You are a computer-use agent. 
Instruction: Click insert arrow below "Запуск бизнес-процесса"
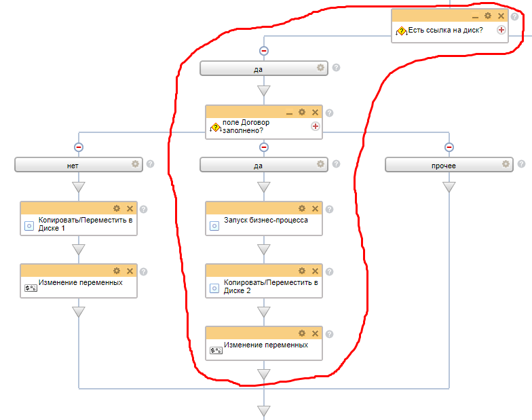click(x=264, y=249)
